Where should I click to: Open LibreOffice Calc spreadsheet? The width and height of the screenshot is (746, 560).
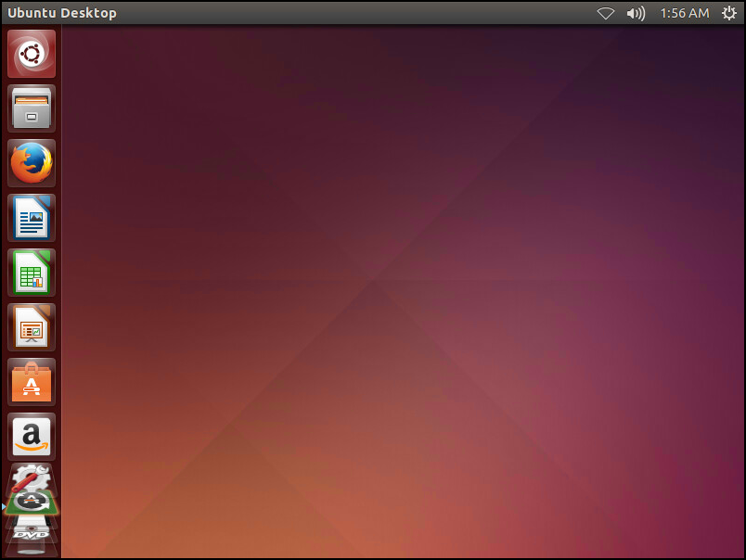pyautogui.click(x=32, y=273)
